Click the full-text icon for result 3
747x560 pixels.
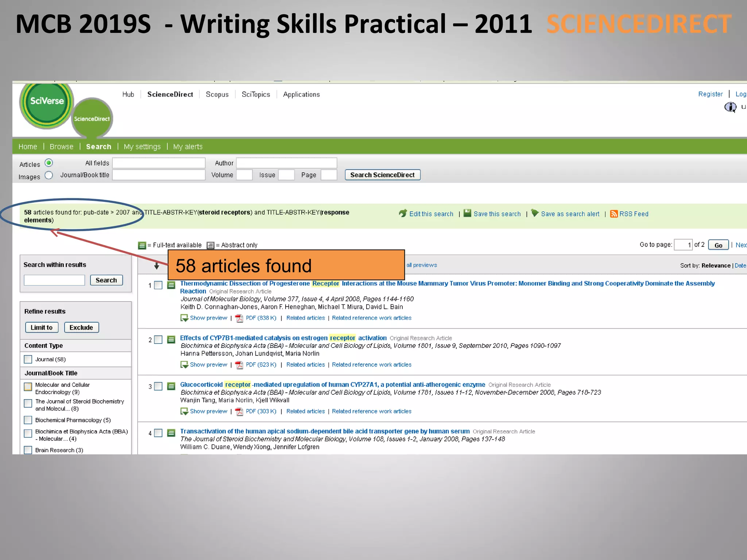[x=171, y=386]
